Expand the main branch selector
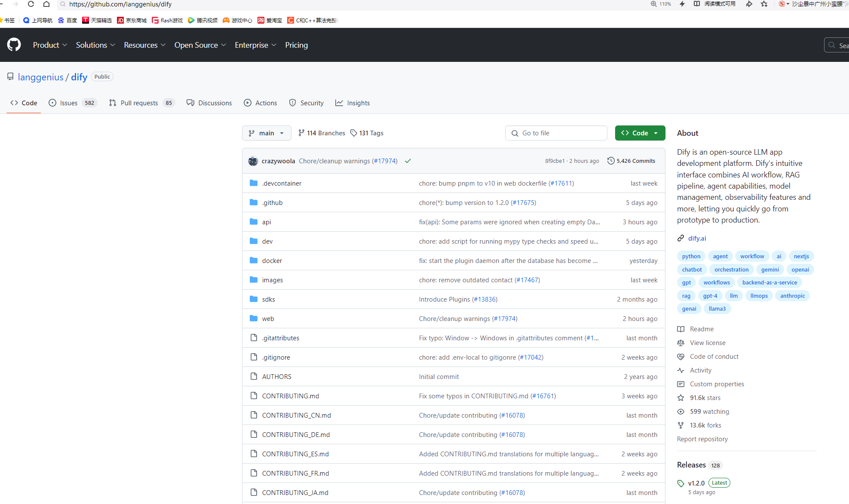Image resolution: width=849 pixels, height=504 pixels. (267, 133)
